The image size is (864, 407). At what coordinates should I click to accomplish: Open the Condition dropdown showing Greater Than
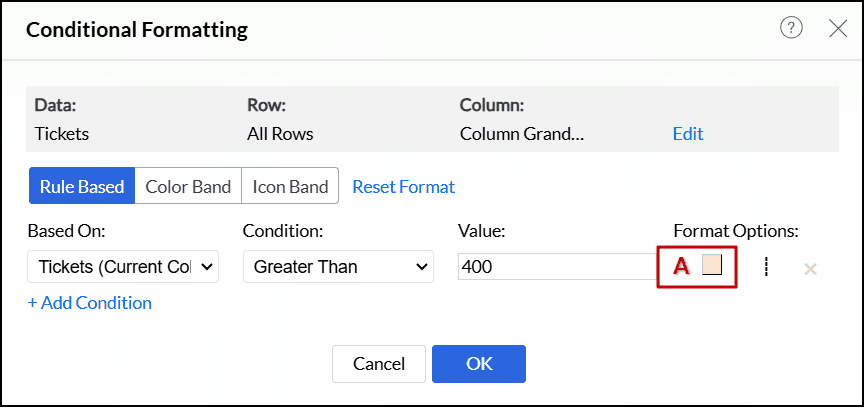(338, 267)
